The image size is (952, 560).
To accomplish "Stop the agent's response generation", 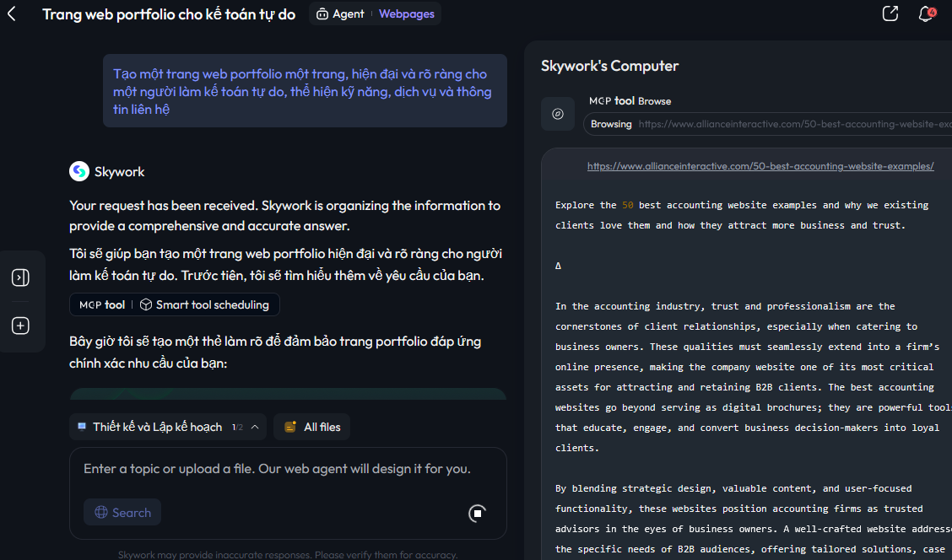I will pos(477,514).
